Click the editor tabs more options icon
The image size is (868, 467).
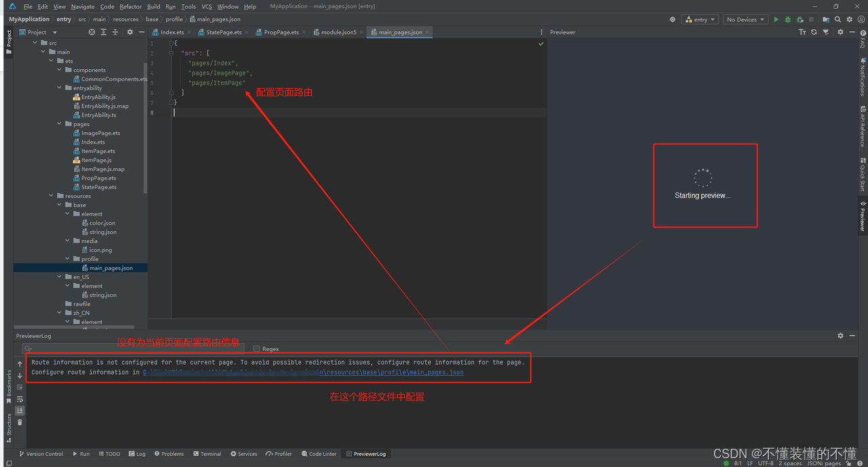pos(541,32)
